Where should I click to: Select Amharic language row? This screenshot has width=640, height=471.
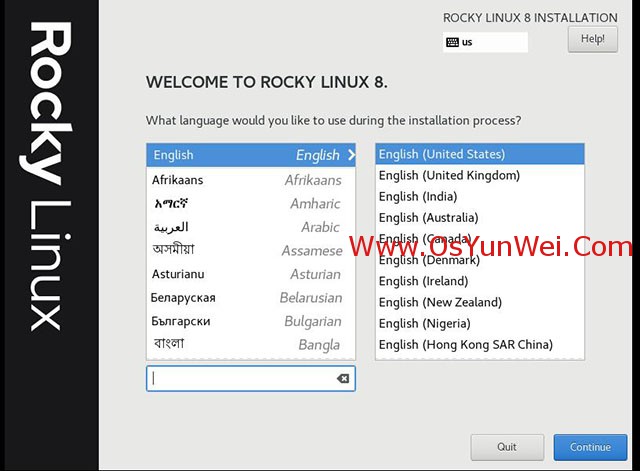tap(251, 203)
